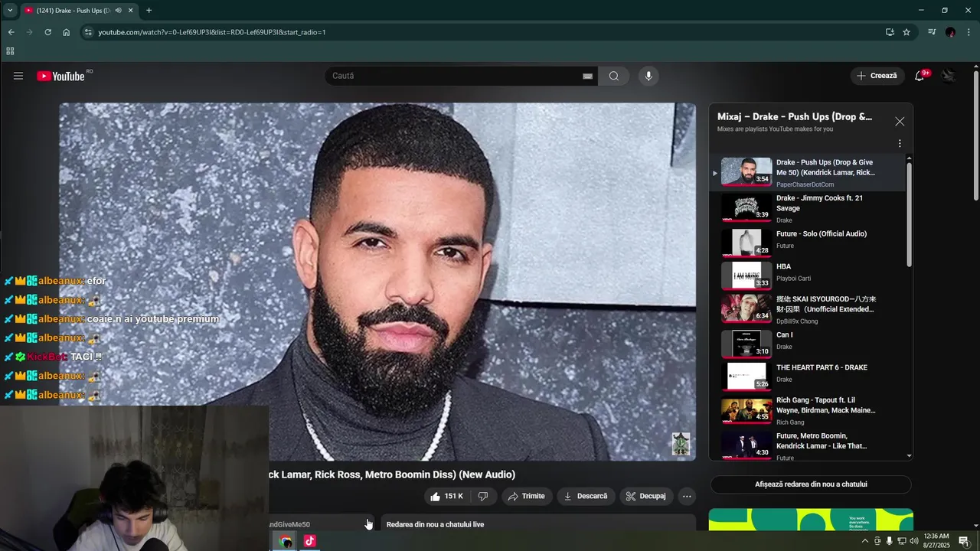Open the browser home page
980x551 pixels.
[67, 32]
